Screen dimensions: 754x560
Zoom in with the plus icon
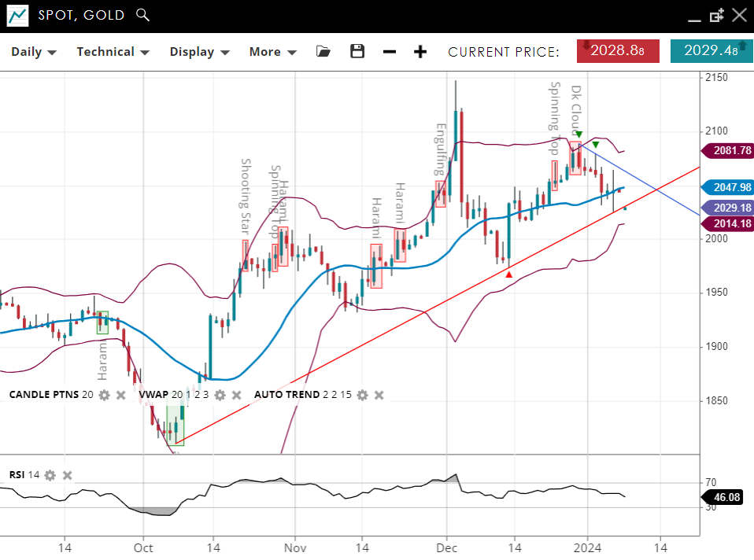point(420,52)
